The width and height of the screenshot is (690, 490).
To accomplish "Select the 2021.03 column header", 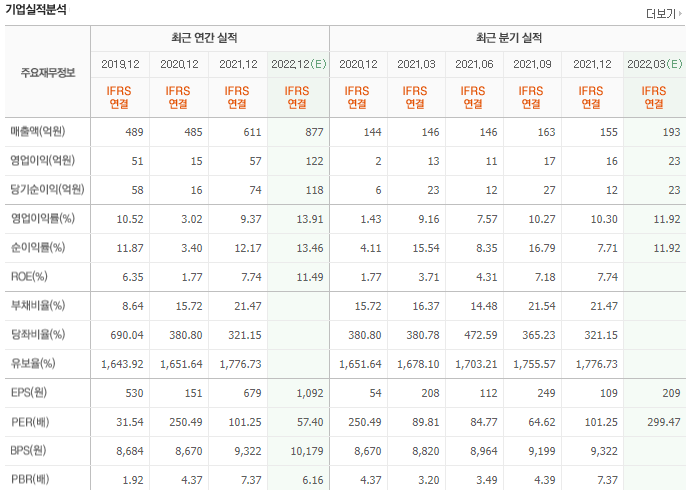I will coord(416,64).
